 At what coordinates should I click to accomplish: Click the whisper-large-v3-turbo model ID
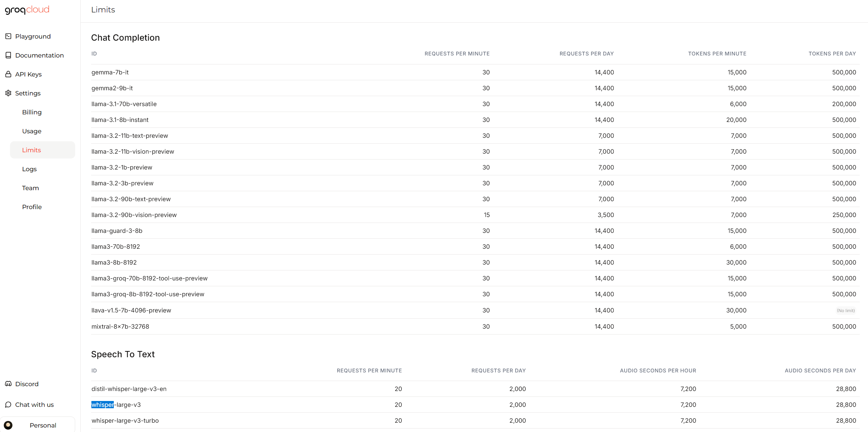click(x=125, y=421)
